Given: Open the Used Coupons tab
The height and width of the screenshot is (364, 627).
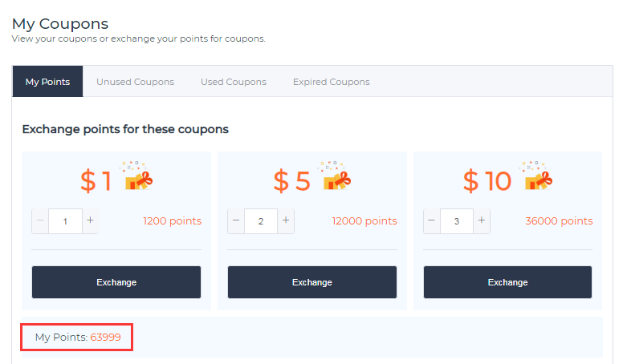Looking at the screenshot, I should (x=234, y=82).
